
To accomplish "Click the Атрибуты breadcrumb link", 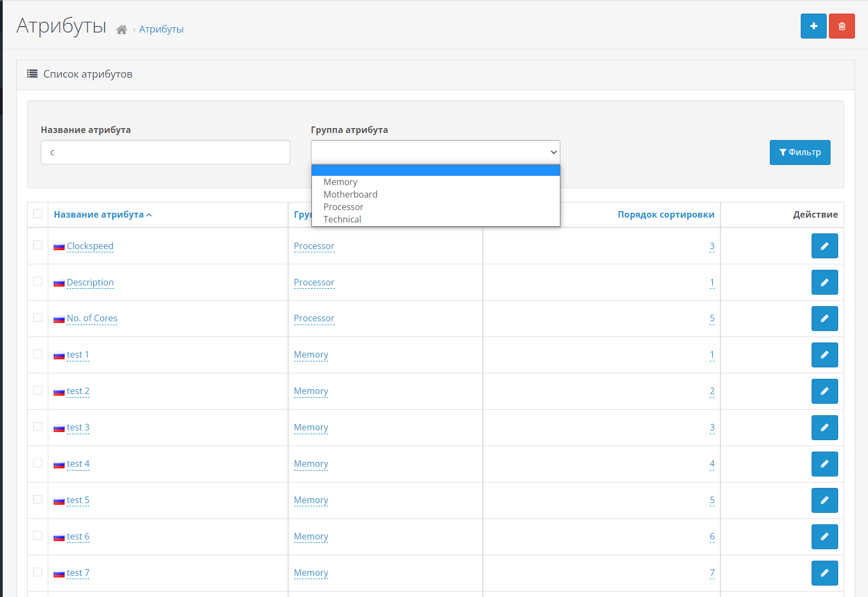I will [161, 29].
